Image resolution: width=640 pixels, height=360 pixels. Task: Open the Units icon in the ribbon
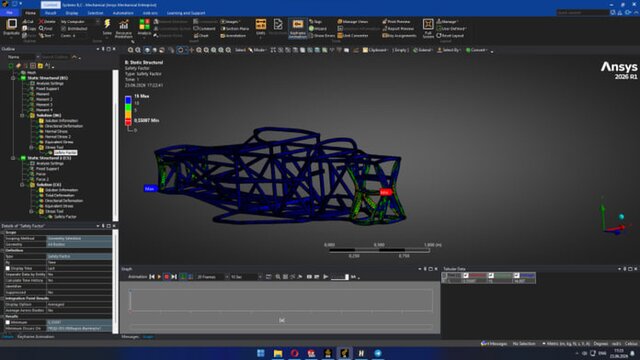[260, 24]
